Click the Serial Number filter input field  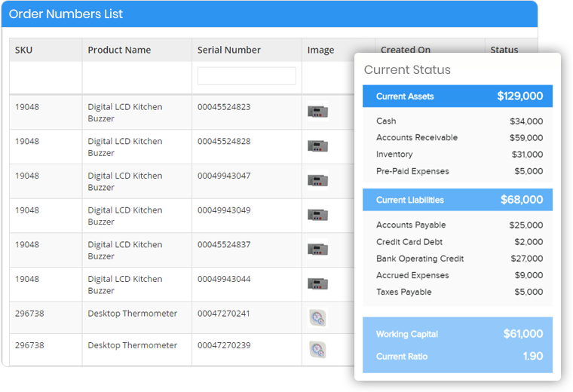(247, 76)
